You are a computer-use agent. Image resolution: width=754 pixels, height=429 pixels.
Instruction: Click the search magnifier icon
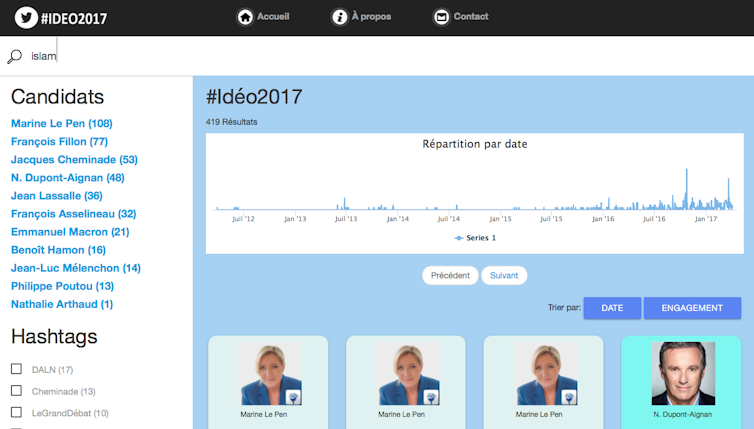pos(14,57)
